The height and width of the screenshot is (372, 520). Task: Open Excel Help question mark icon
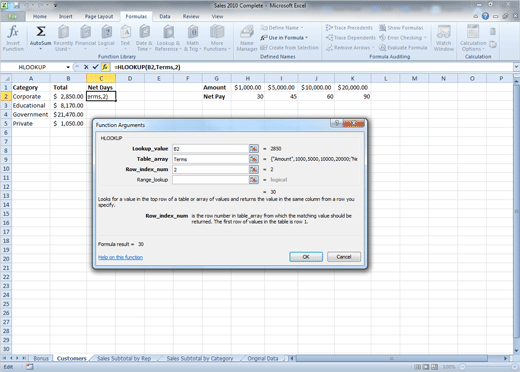click(485, 16)
